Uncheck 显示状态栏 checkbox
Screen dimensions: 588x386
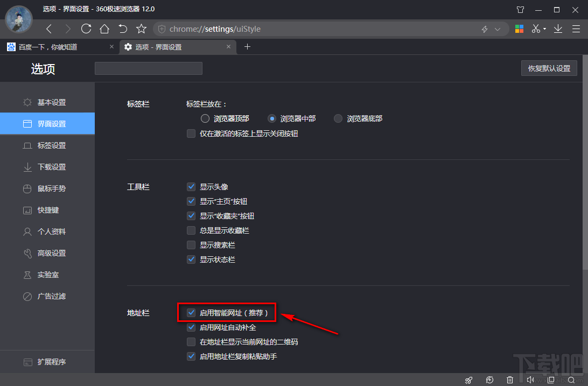(191, 259)
